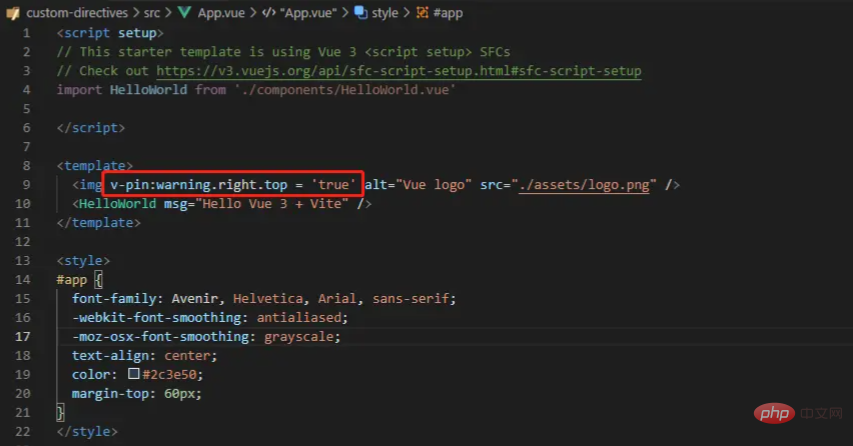
Task: Click the code tag icon beside "App.vue"
Action: pos(269,13)
